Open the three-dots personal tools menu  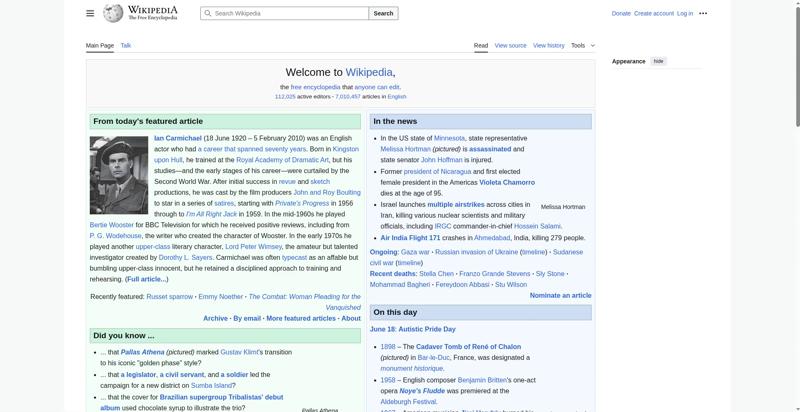[x=703, y=13]
